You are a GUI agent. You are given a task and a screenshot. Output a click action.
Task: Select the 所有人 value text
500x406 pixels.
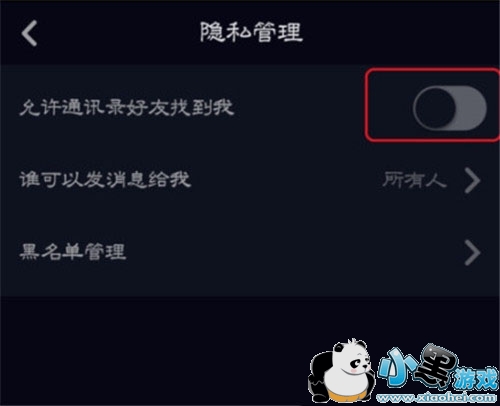(x=415, y=180)
